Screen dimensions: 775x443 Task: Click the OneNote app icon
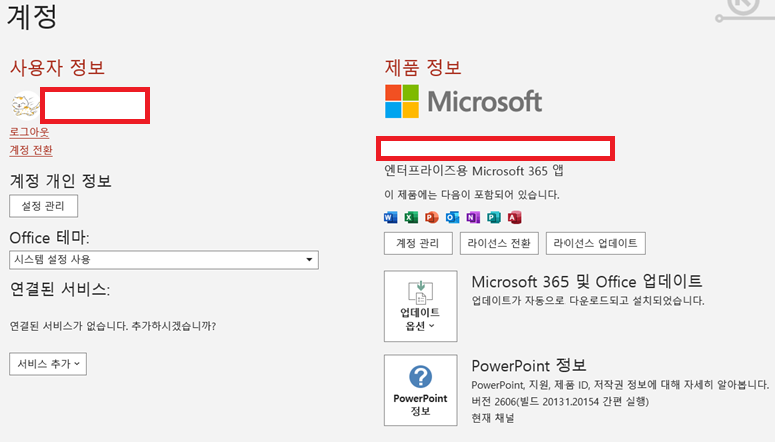(x=473, y=217)
